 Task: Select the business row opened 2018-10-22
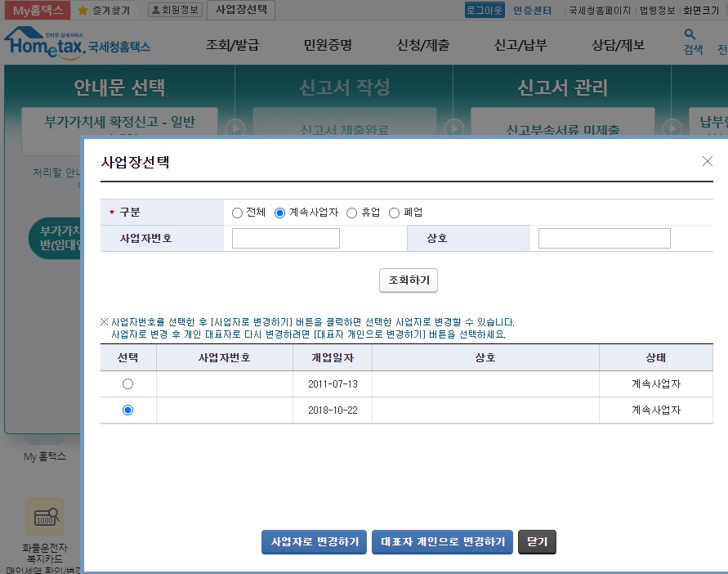127,410
